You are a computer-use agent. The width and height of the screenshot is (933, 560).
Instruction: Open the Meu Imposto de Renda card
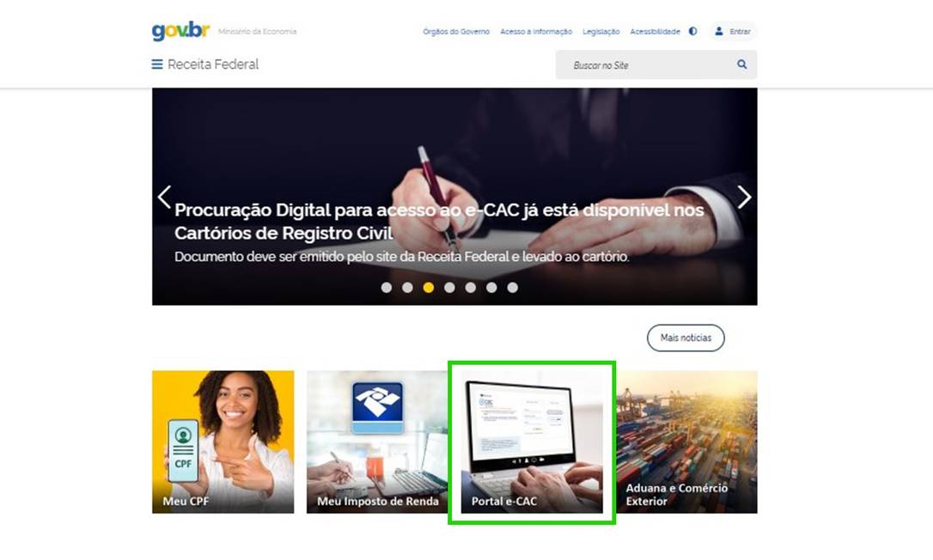pos(377,441)
